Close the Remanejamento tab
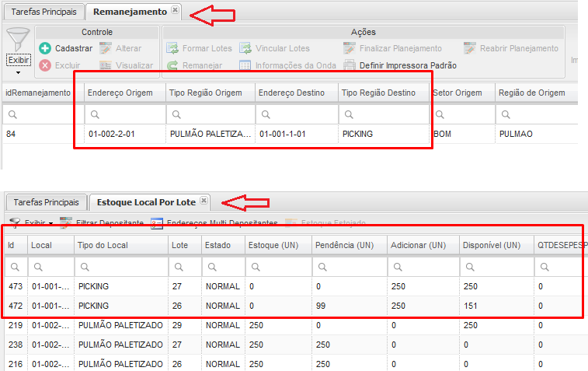Image resolution: width=588 pixels, height=371 pixels. pos(175,10)
